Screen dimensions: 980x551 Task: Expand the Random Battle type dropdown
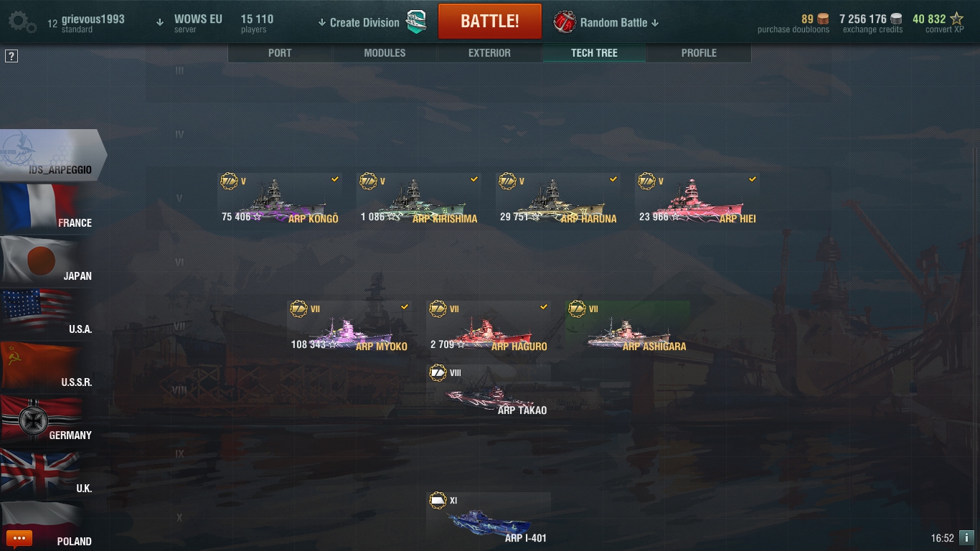tap(606, 22)
